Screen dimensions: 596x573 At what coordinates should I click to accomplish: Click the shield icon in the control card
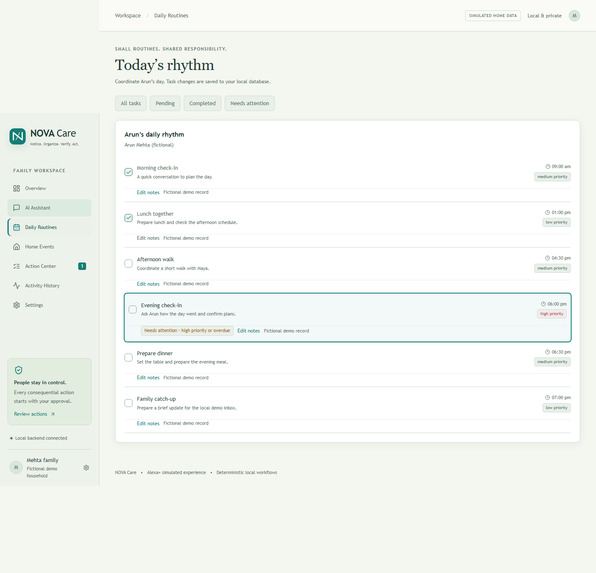(18, 370)
